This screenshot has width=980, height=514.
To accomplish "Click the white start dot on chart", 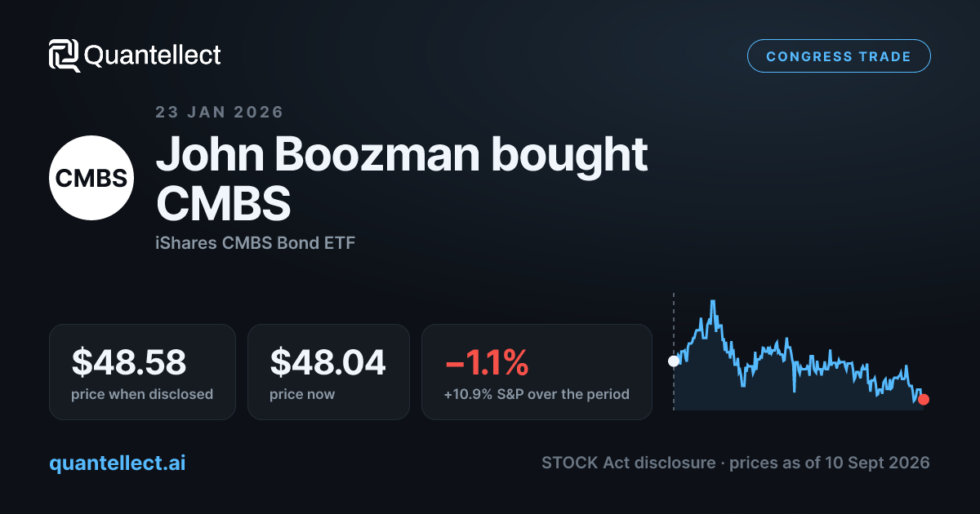I will (x=674, y=361).
